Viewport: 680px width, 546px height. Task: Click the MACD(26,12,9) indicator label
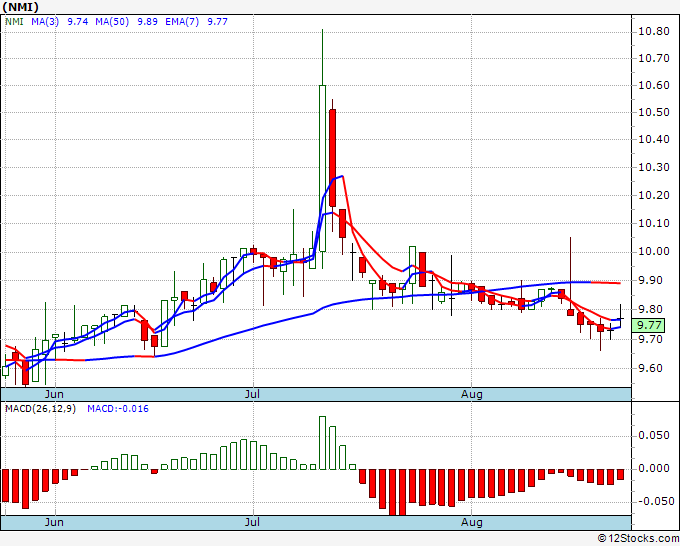[x=40, y=409]
